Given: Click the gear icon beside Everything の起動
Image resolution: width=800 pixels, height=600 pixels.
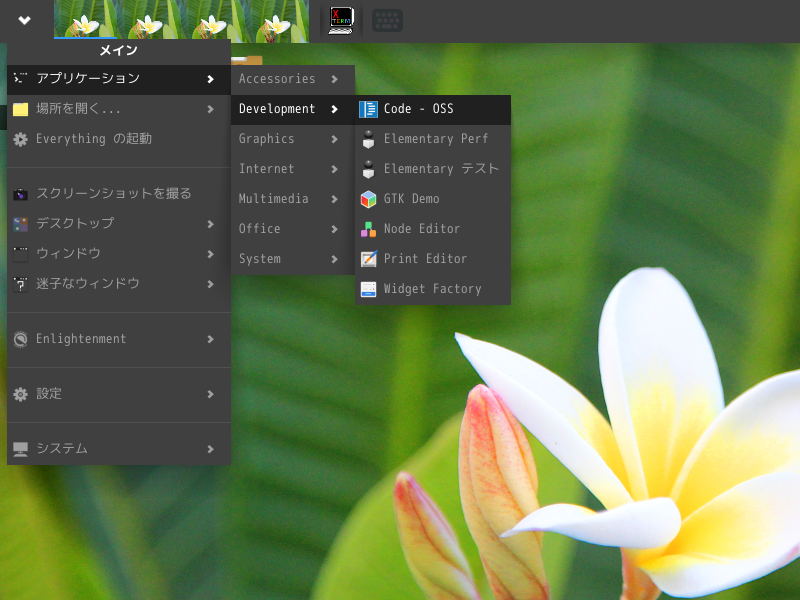Looking at the screenshot, I should pos(20,139).
